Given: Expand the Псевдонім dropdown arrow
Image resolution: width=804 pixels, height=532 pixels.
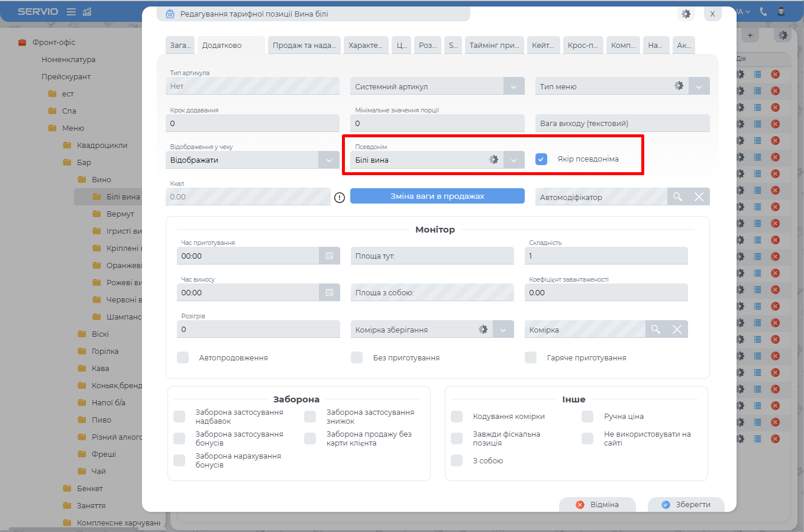Looking at the screenshot, I should pos(514,160).
